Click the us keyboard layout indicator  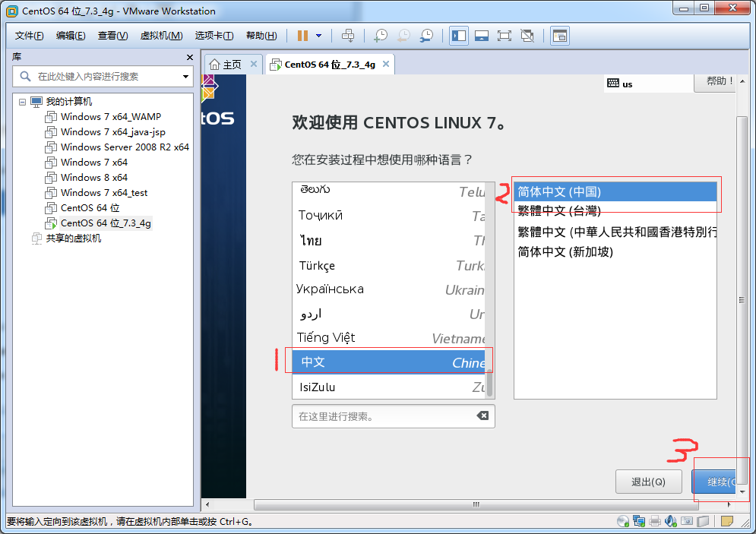[x=620, y=84]
